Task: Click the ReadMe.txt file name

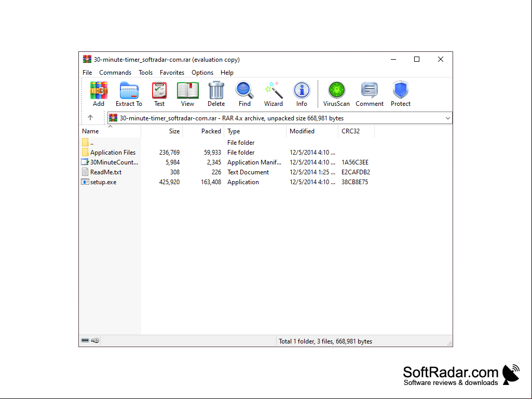Action: pyautogui.click(x=106, y=172)
